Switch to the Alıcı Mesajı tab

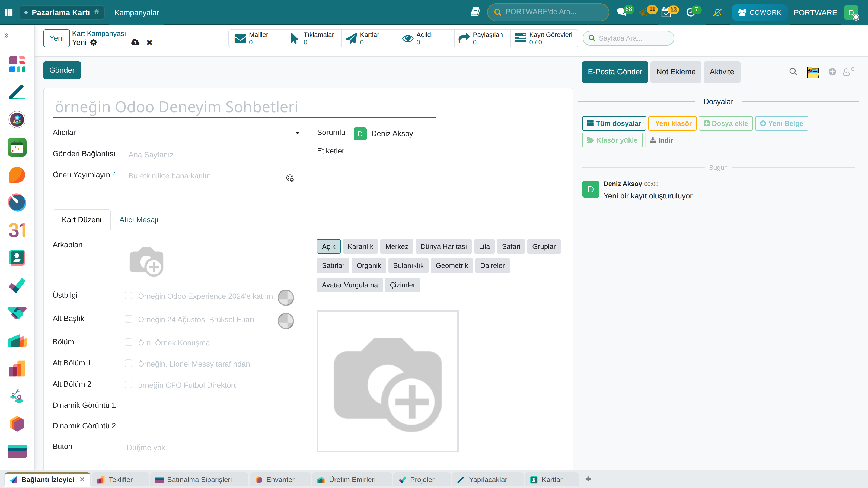(139, 220)
